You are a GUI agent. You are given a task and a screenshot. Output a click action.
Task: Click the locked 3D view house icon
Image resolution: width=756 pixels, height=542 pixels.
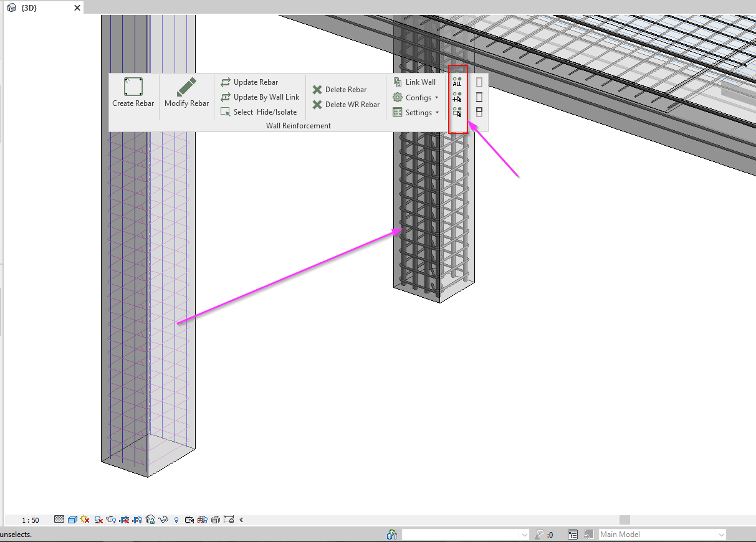[x=150, y=520]
